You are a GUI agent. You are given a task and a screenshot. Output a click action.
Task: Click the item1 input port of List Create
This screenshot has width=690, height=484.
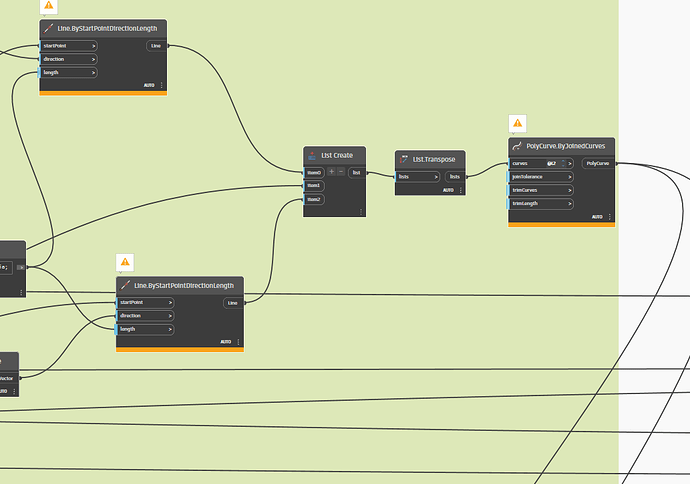(314, 186)
